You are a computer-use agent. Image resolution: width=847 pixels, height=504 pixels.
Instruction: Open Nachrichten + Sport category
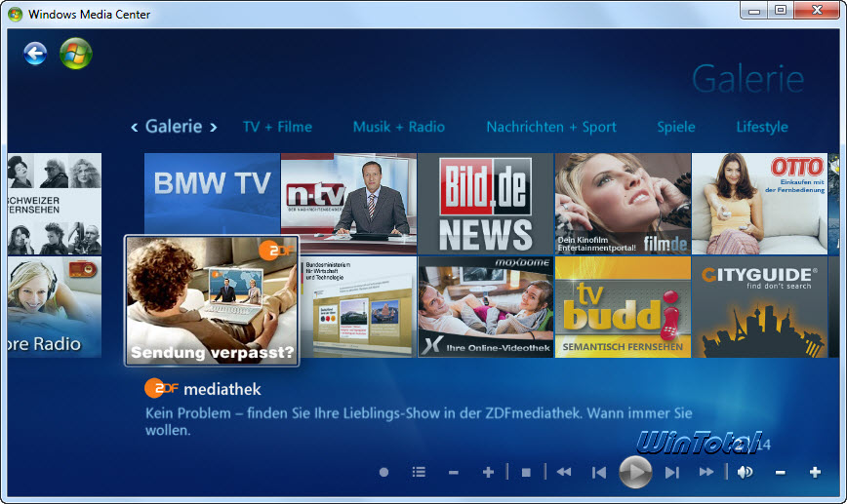[551, 128]
